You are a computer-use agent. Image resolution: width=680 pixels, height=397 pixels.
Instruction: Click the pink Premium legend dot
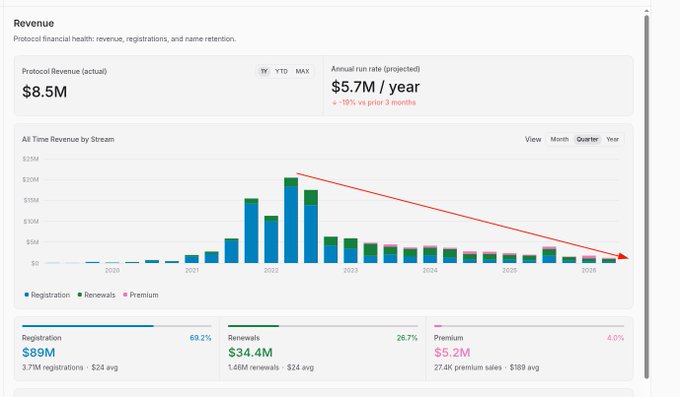(x=125, y=295)
